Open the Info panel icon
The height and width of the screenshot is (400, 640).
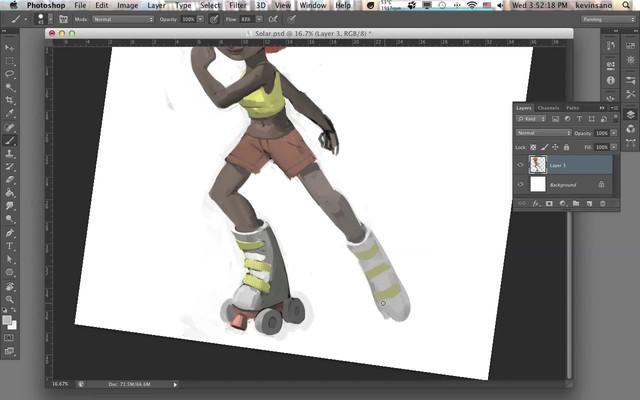click(611, 80)
